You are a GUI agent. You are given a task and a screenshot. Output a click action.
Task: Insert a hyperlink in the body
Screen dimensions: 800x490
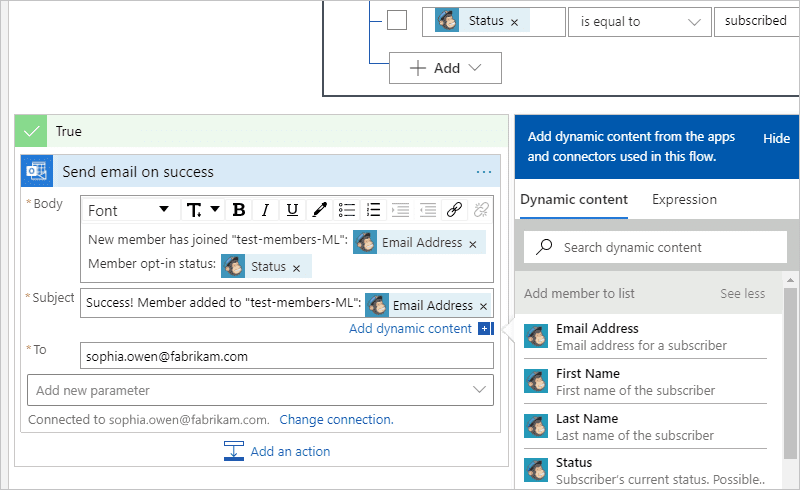454,210
